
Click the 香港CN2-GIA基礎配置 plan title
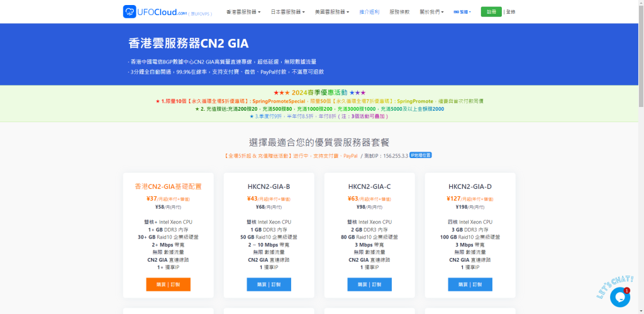(169, 187)
